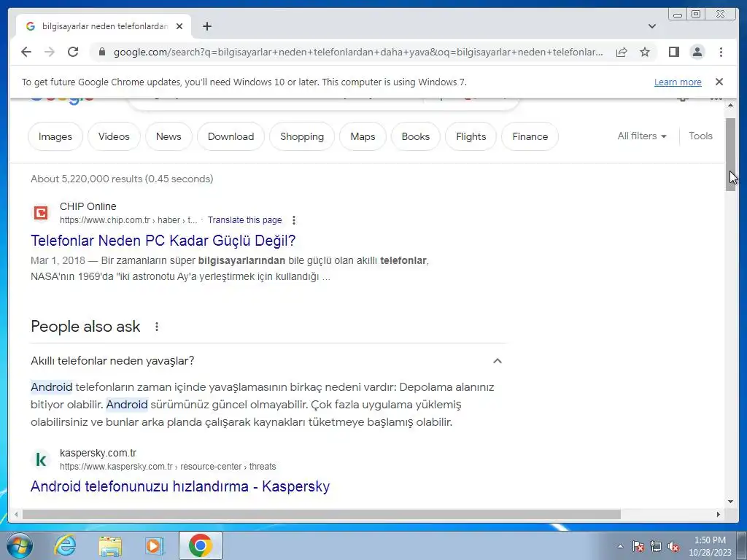Open Telefonlar Neden PC Kadar Güçlü Değil result
This screenshot has width=747, height=560.
163,241
